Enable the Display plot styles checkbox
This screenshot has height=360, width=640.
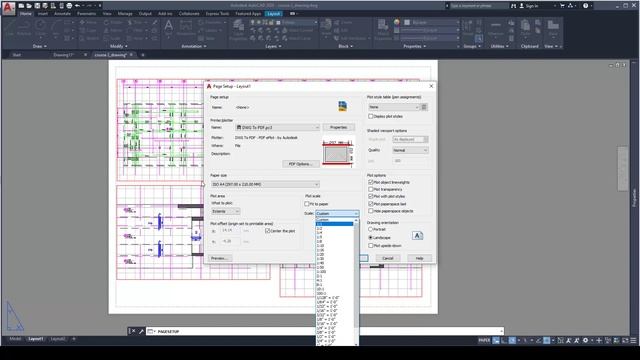pos(371,116)
